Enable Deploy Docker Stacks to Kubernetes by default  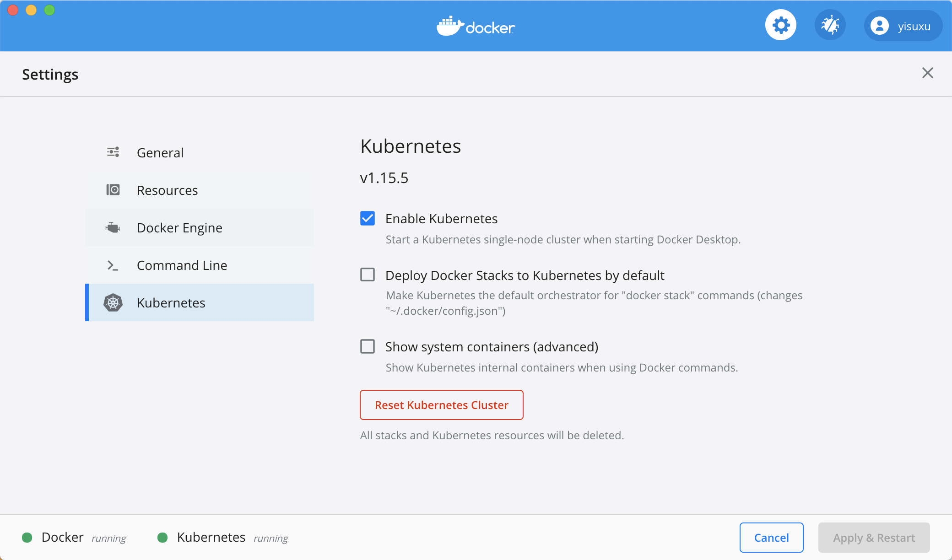click(368, 275)
